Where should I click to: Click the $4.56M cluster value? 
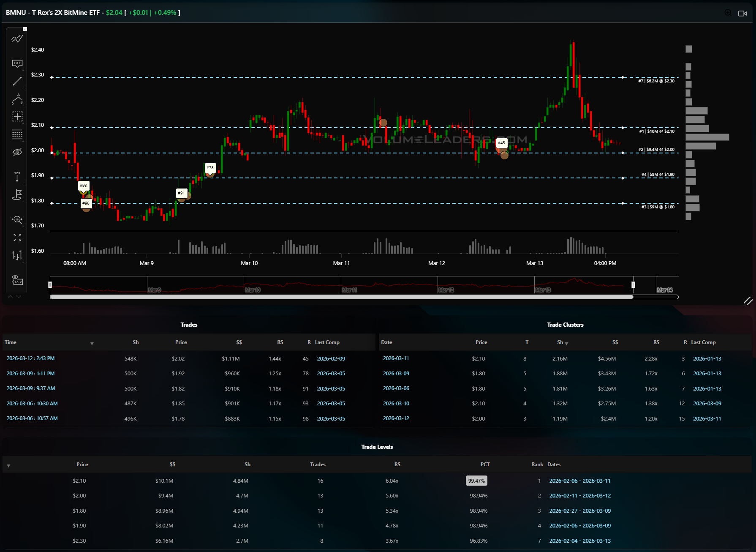click(x=607, y=359)
